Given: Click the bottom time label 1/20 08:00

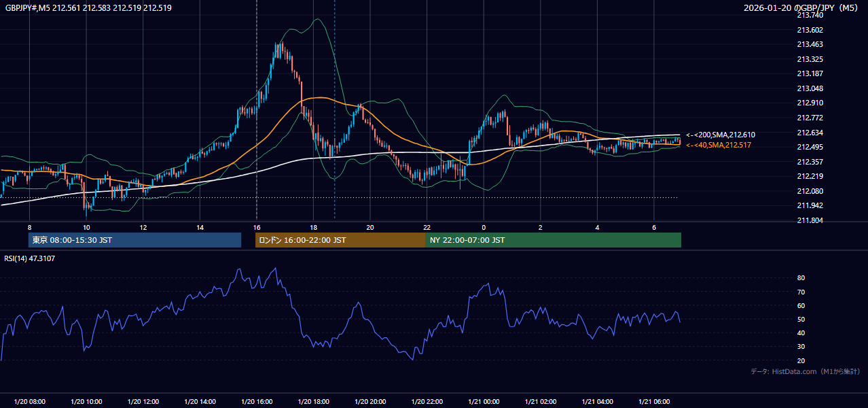Looking at the screenshot, I should click(x=29, y=402).
